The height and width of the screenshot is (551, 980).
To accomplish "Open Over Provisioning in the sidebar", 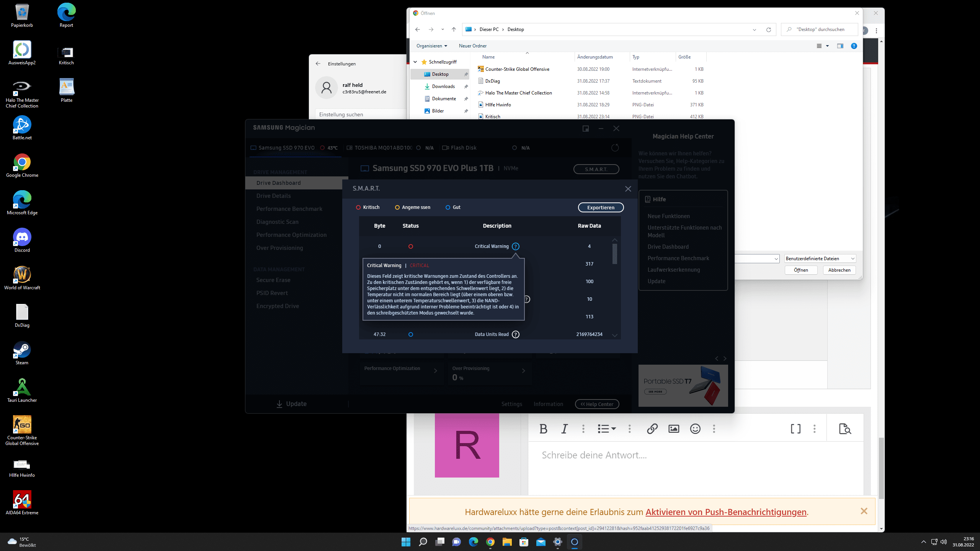I will click(279, 248).
